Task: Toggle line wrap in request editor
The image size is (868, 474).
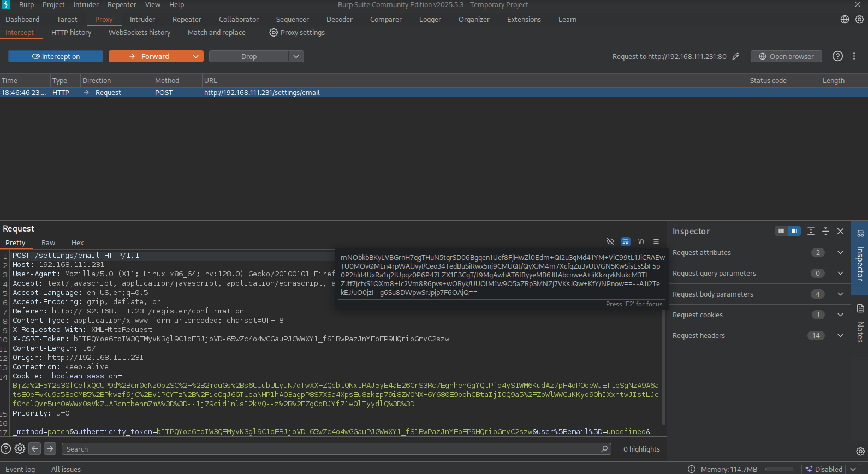Action: [626, 241]
